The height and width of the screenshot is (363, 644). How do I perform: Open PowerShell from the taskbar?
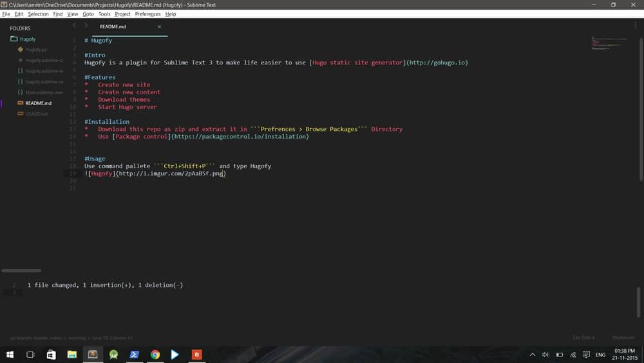135,355
